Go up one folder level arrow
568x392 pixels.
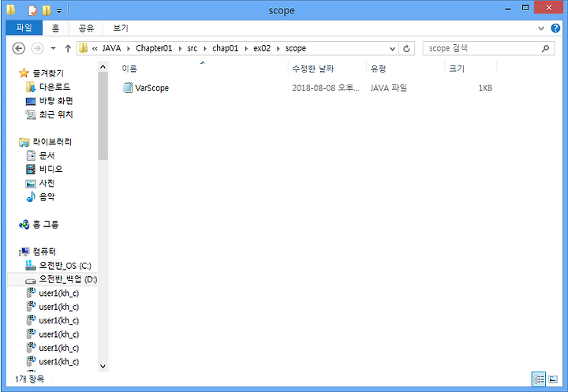tap(68, 48)
